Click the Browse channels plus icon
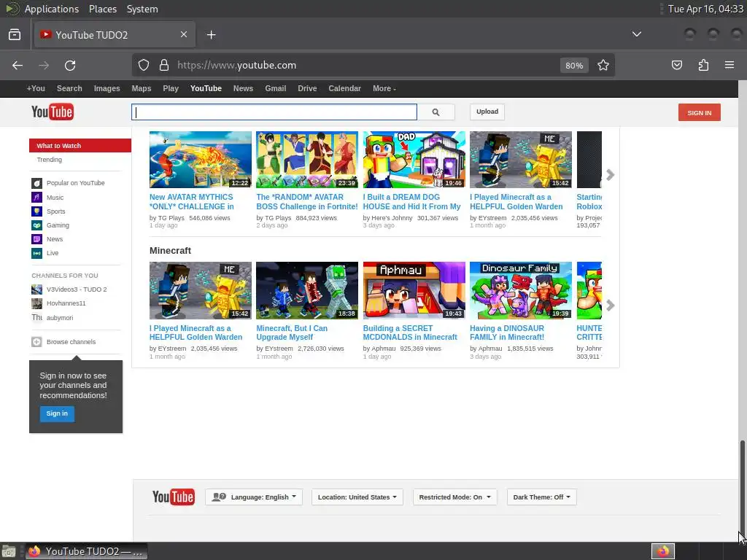This screenshot has width=747, height=560. coord(36,342)
